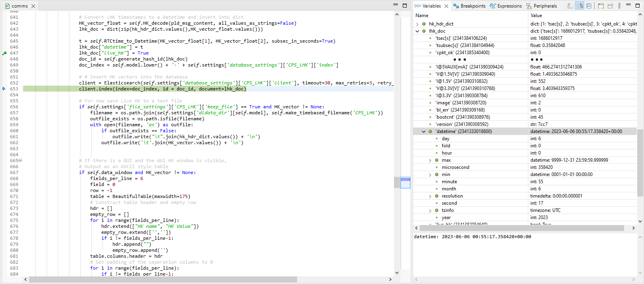This screenshot has height=284, width=644.
Task: Open the Expressions tab
Action: pyautogui.click(x=506, y=6)
